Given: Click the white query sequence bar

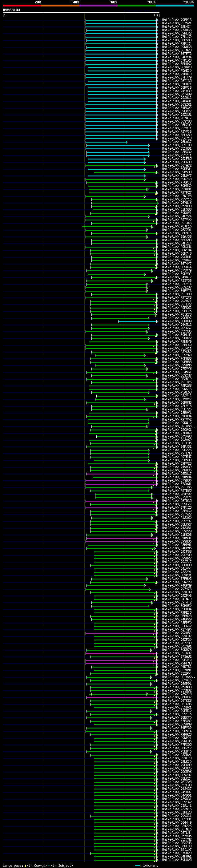Looking at the screenshot, I should tap(81, 13).
